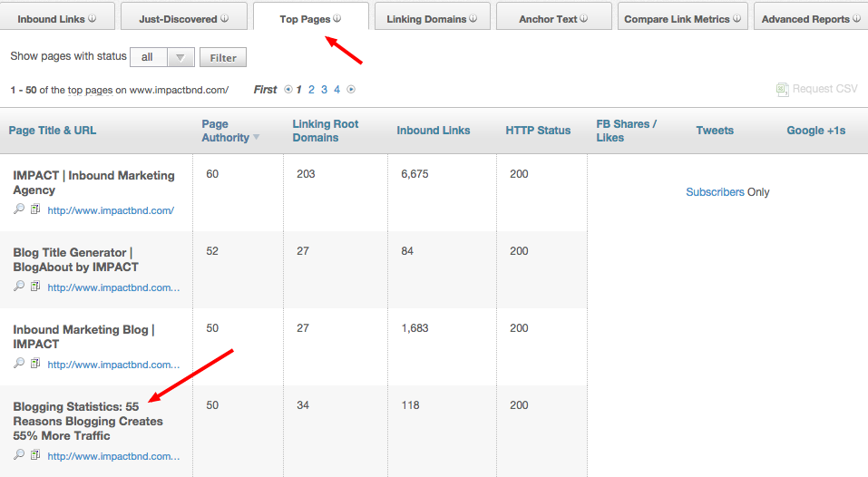The image size is (868, 477).
Task: Open the Subscribers link
Action: [x=716, y=192]
